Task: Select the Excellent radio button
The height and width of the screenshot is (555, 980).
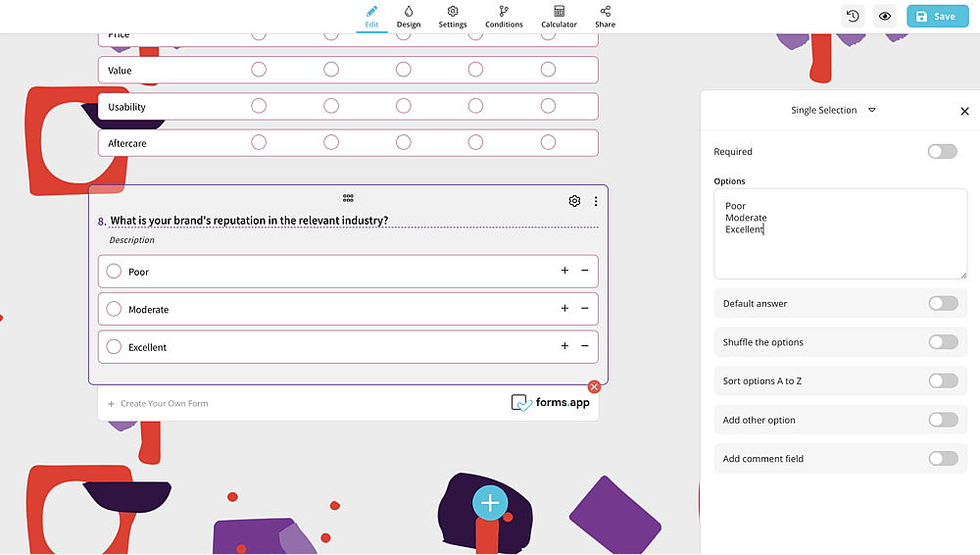Action: click(x=114, y=347)
